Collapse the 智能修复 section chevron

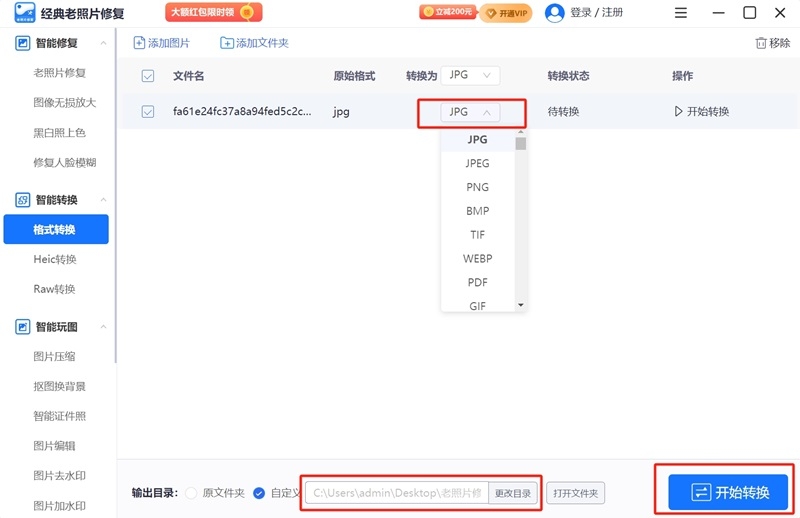pos(104,43)
